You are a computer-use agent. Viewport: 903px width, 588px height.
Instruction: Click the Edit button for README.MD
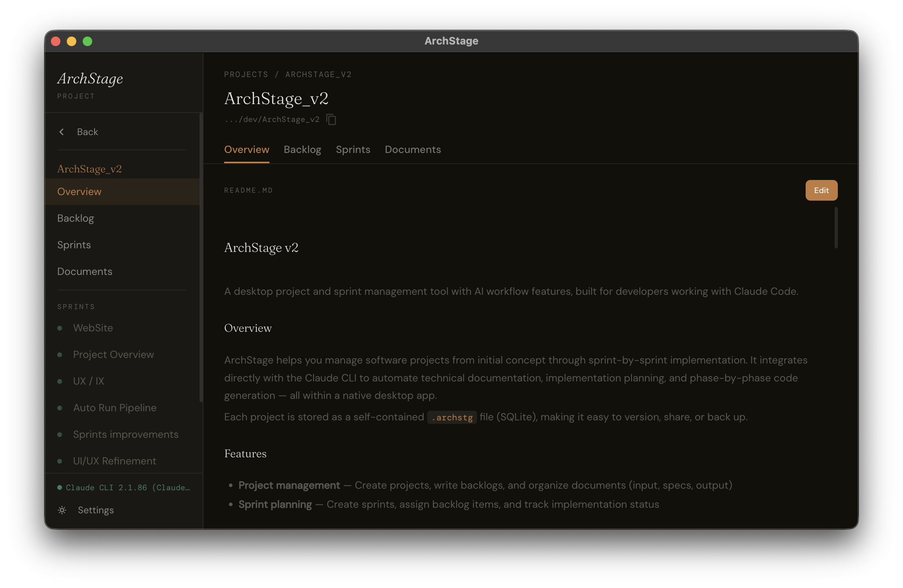pyautogui.click(x=821, y=190)
